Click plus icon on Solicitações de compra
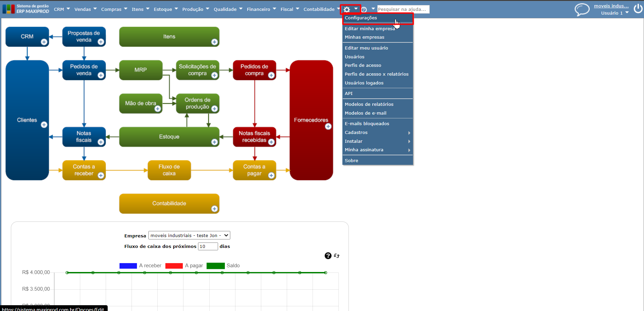This screenshot has width=644, height=311. click(x=215, y=75)
